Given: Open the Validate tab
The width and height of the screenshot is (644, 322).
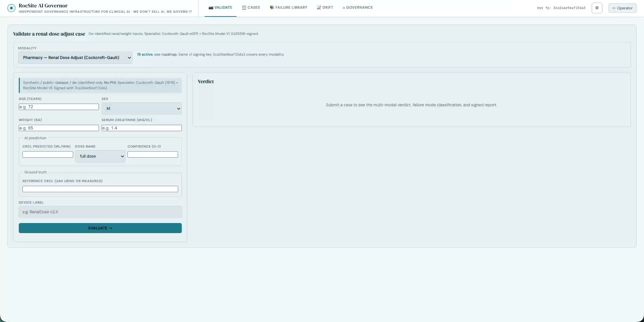Looking at the screenshot, I should click(x=220, y=7).
